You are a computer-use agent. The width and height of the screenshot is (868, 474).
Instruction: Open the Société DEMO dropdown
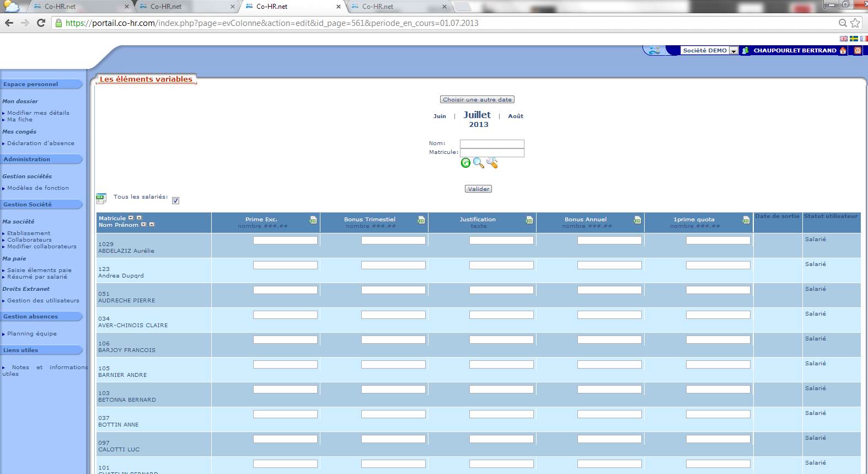coord(733,51)
